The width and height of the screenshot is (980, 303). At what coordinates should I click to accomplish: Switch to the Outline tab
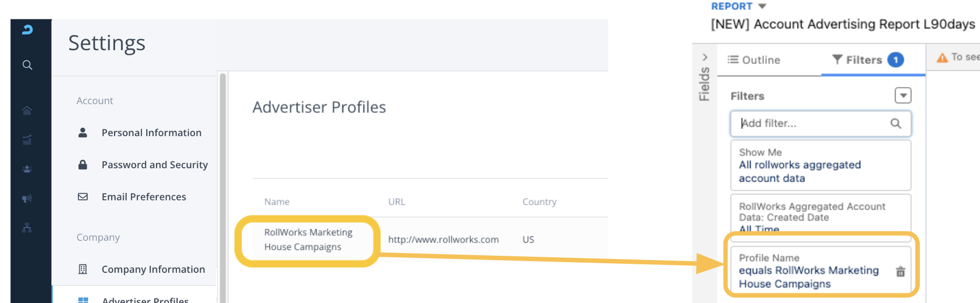[x=754, y=60]
